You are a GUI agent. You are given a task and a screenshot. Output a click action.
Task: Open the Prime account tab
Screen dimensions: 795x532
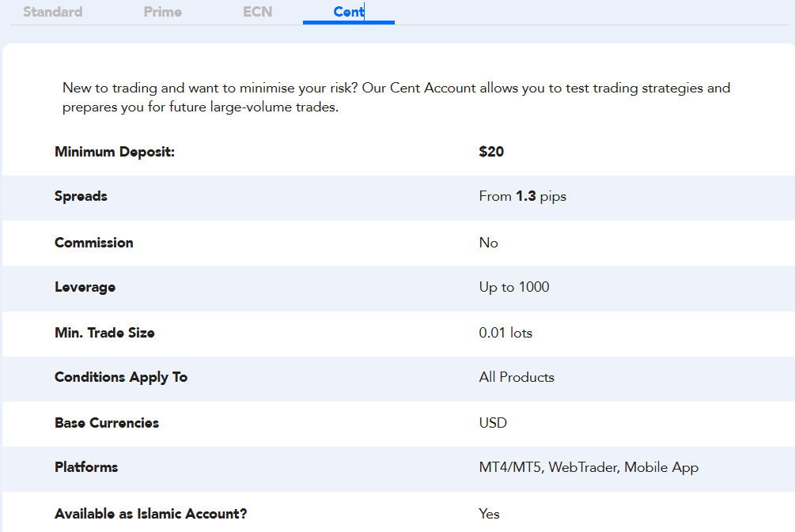163,12
